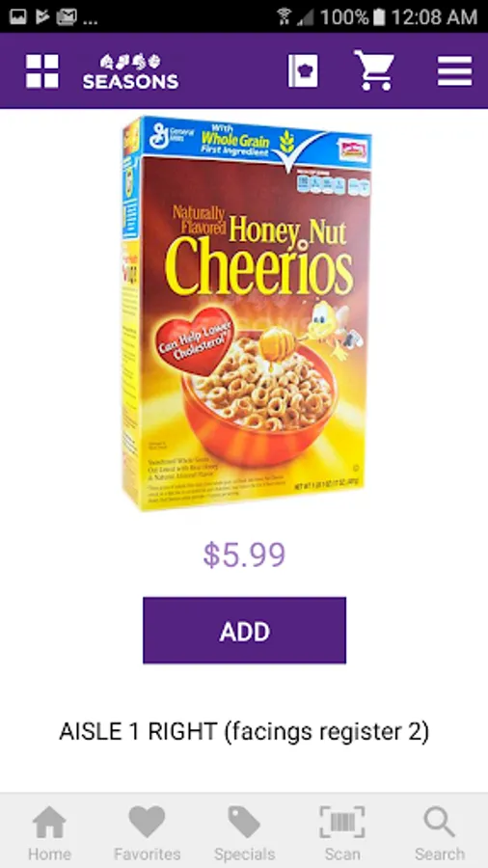This screenshot has height=868, width=488.
Task: Open the hamburger menu
Action: pyautogui.click(x=455, y=70)
